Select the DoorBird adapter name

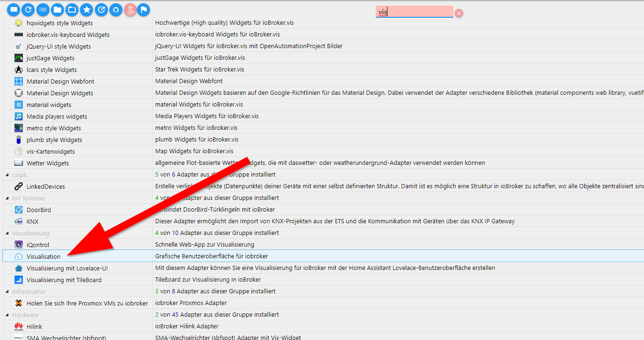click(38, 210)
